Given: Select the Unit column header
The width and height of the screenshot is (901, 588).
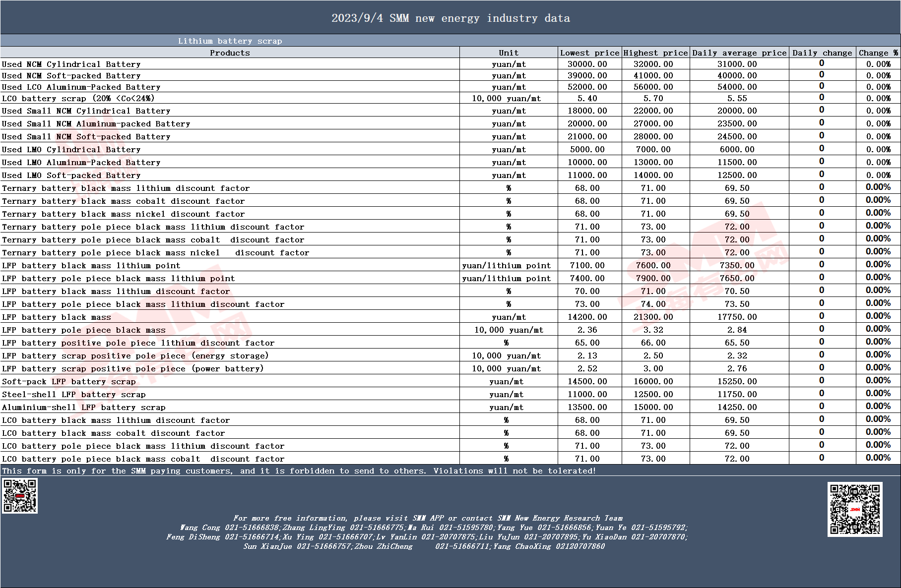Looking at the screenshot, I should [x=509, y=53].
